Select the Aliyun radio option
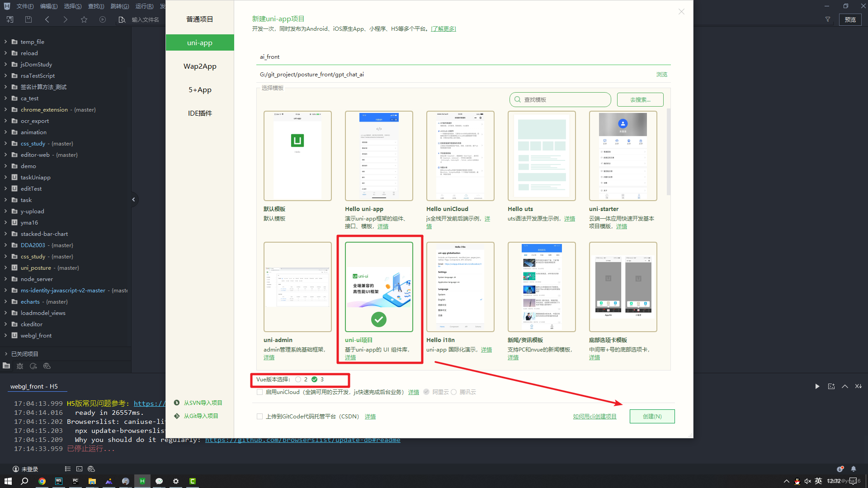868x488 pixels. (426, 392)
